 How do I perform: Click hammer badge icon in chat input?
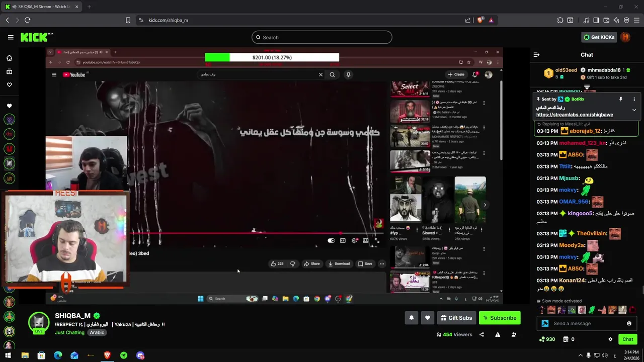pyautogui.click(x=545, y=323)
